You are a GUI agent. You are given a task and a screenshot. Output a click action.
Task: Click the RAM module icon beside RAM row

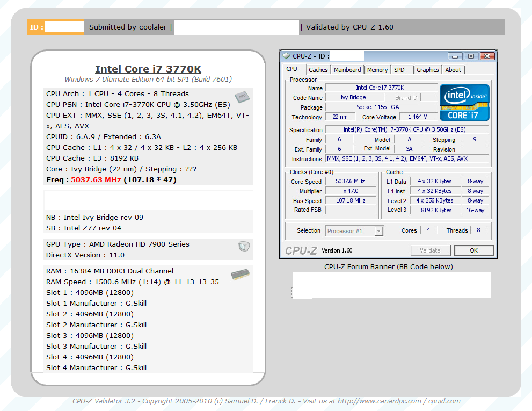(x=240, y=275)
